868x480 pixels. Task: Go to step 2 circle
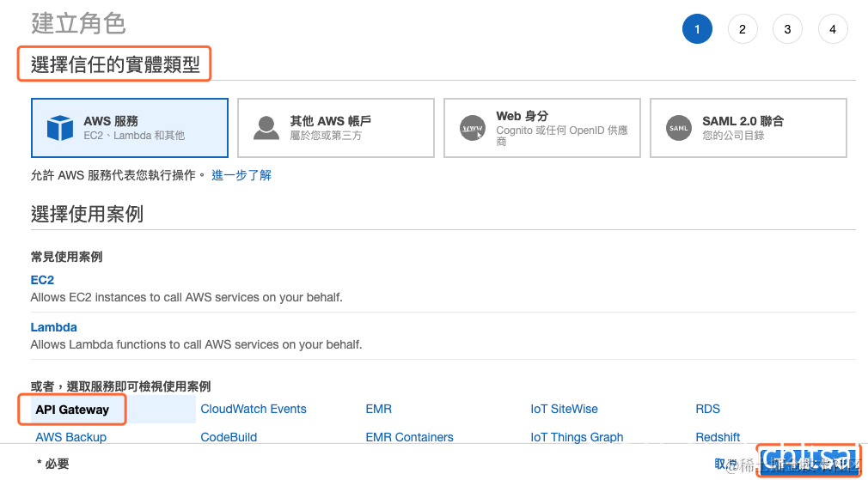(743, 28)
